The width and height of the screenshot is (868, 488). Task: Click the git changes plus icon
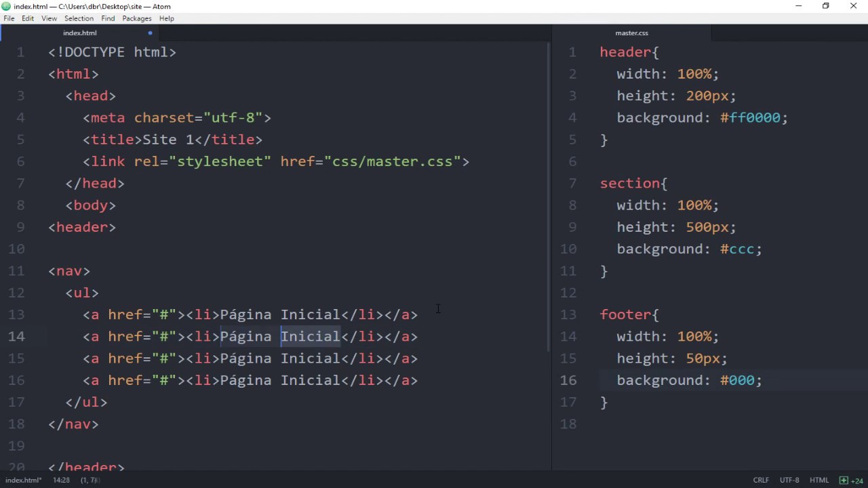click(843, 480)
